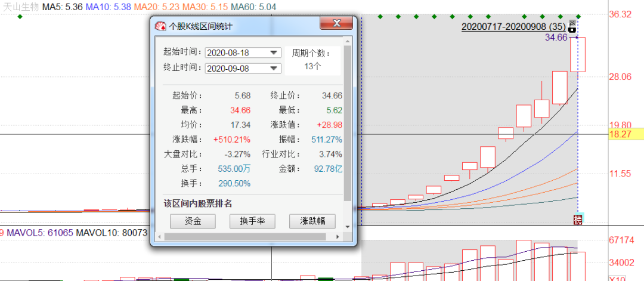Click the 涨跌幅 ranking button
This screenshot has height=281, width=644.
pos(312,221)
